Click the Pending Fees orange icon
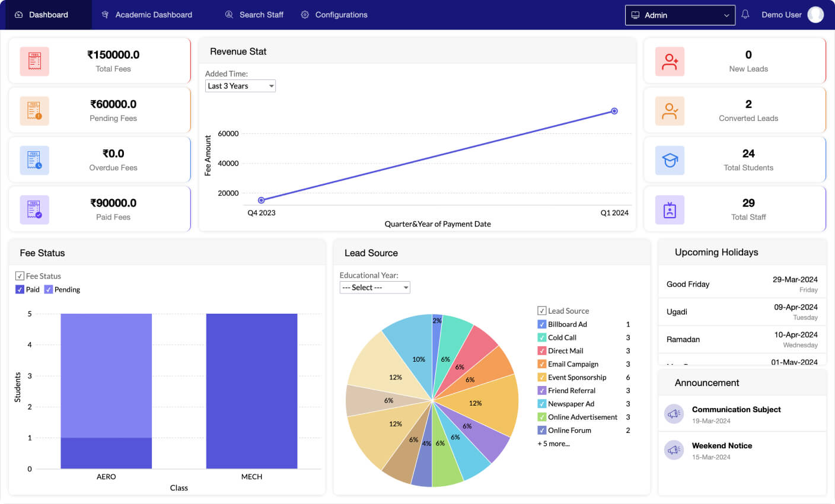Image resolution: width=835 pixels, height=504 pixels. [34, 111]
